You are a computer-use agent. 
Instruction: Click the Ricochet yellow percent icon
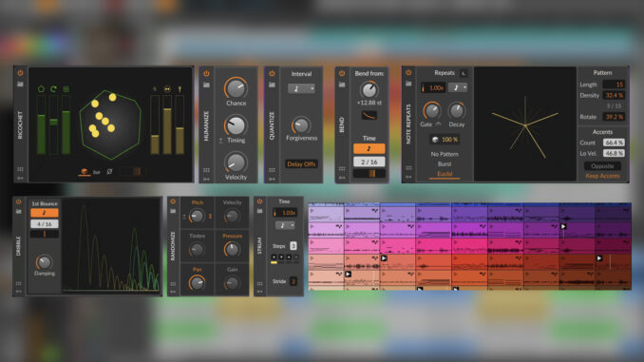click(155, 88)
